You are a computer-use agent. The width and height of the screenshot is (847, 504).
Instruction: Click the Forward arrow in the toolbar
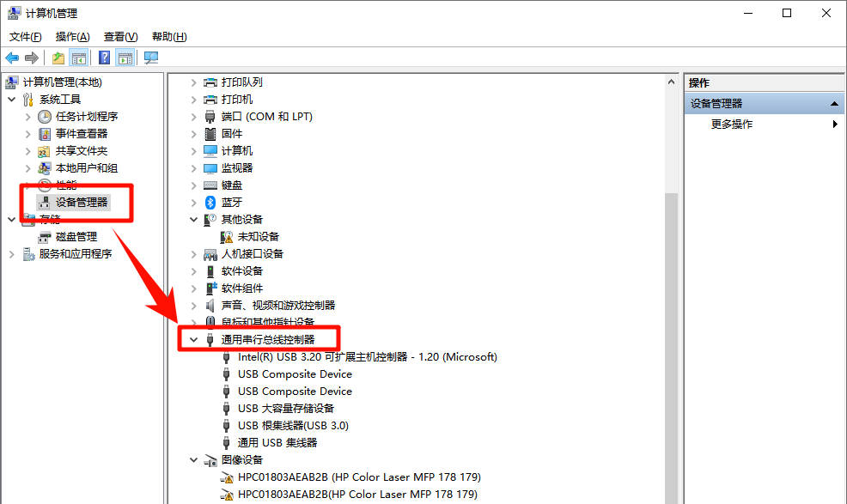point(32,58)
